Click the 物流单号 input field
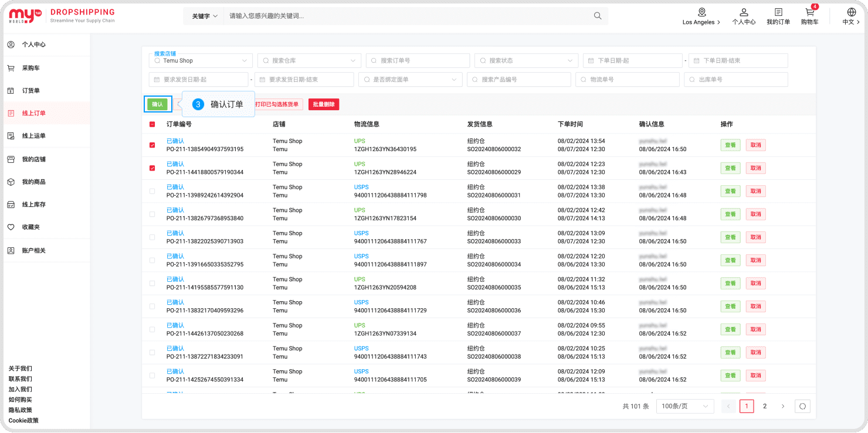The width and height of the screenshot is (868, 433). click(628, 80)
